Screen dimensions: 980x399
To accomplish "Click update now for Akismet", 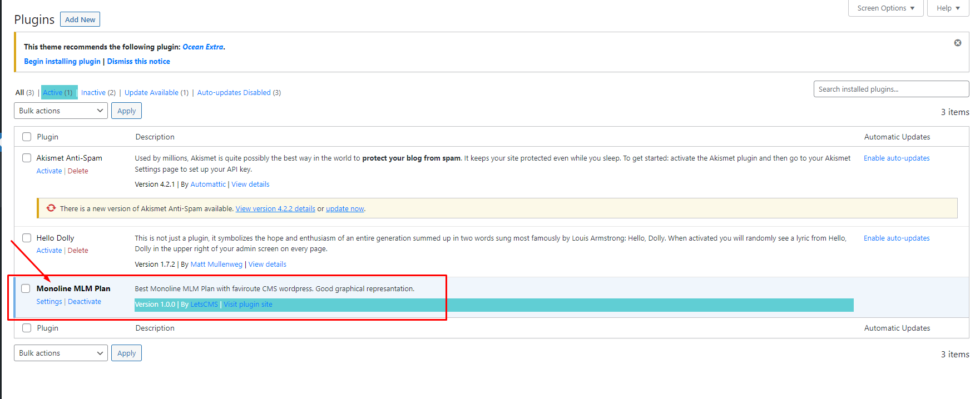I will [x=345, y=209].
